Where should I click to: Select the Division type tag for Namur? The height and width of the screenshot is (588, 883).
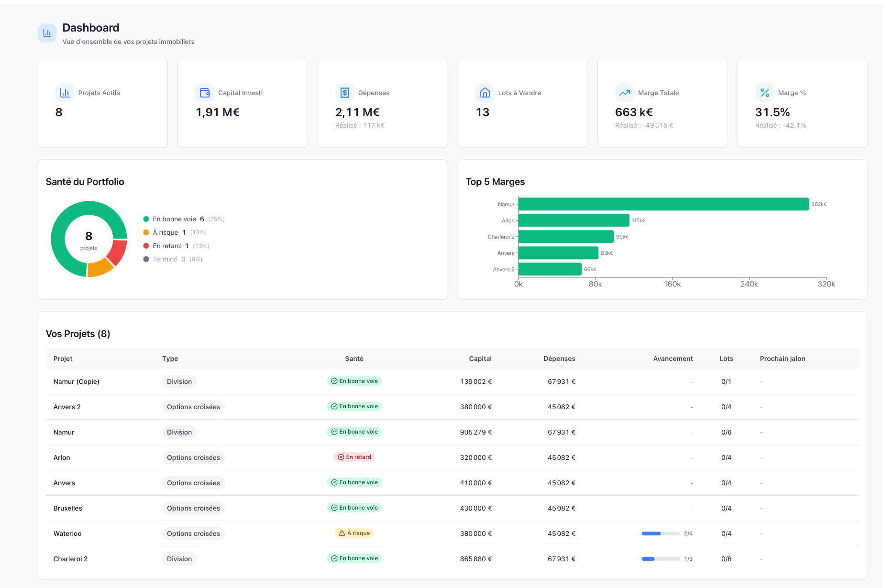[179, 432]
